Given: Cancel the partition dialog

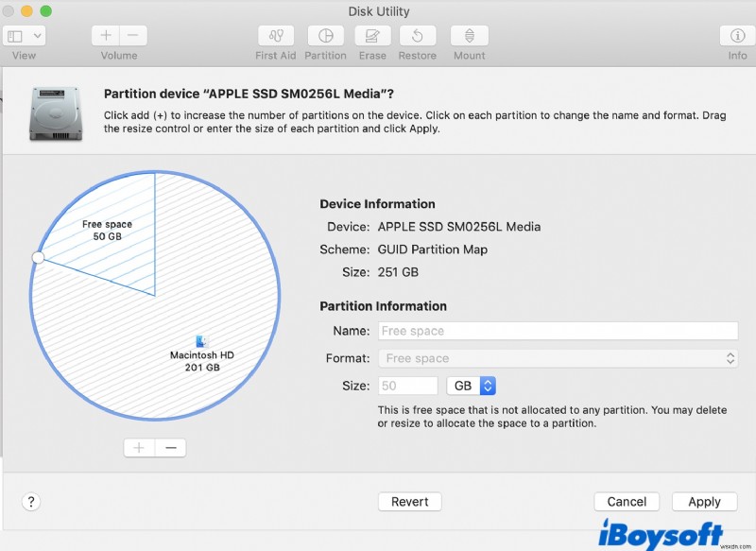Looking at the screenshot, I should [x=627, y=502].
